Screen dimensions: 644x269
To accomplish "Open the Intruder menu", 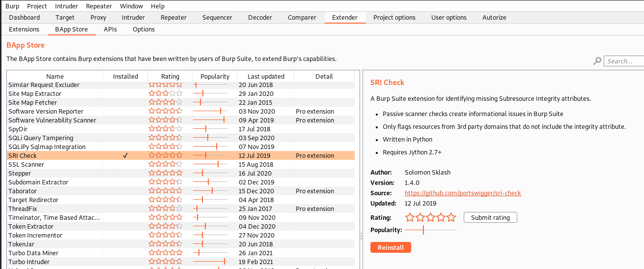I will pos(66,6).
